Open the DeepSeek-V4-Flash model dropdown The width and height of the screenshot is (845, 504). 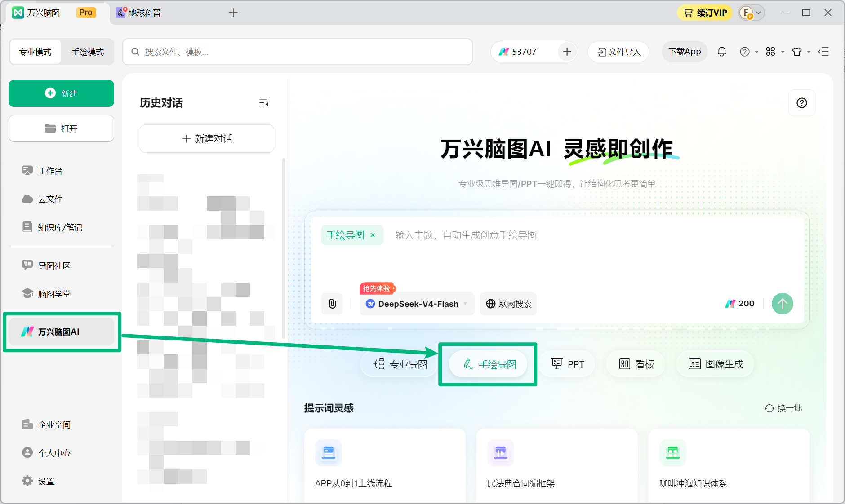tap(417, 304)
